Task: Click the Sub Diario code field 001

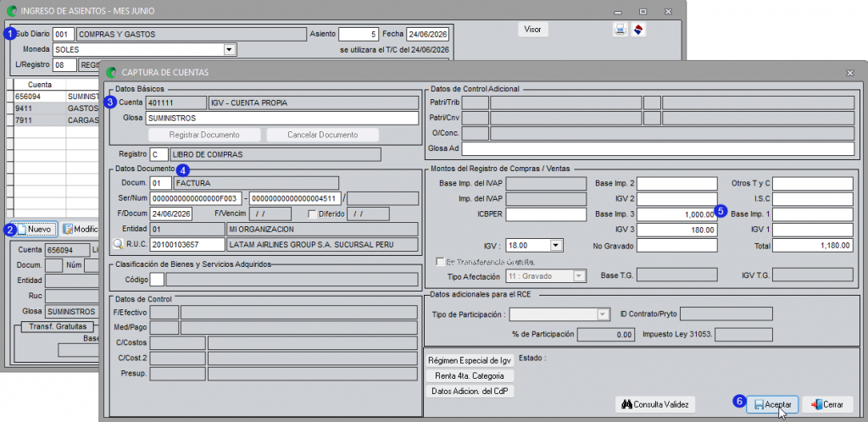Action: (64, 34)
